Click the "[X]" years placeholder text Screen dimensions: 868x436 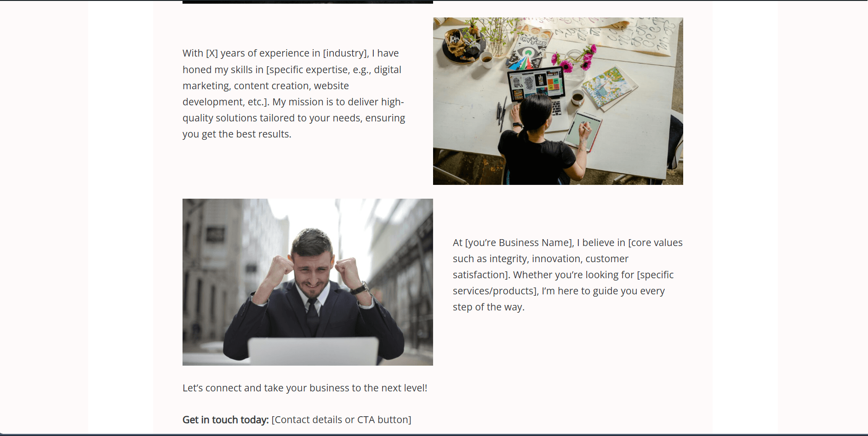click(212, 53)
